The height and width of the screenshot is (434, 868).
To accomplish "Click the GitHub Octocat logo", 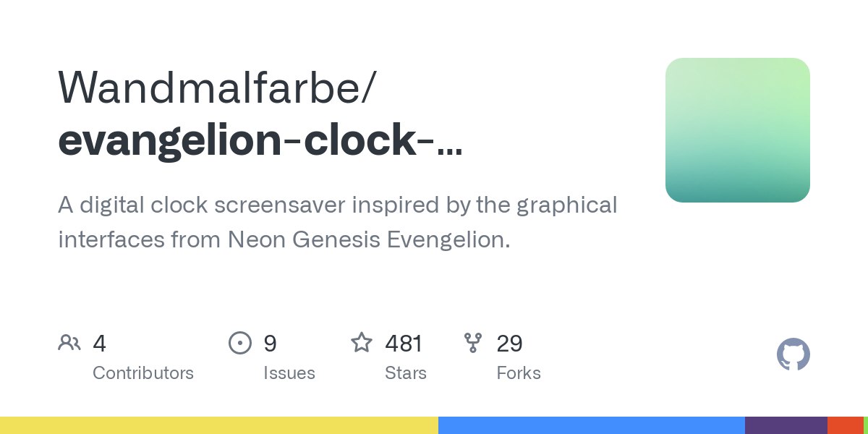I will pyautogui.click(x=793, y=354).
